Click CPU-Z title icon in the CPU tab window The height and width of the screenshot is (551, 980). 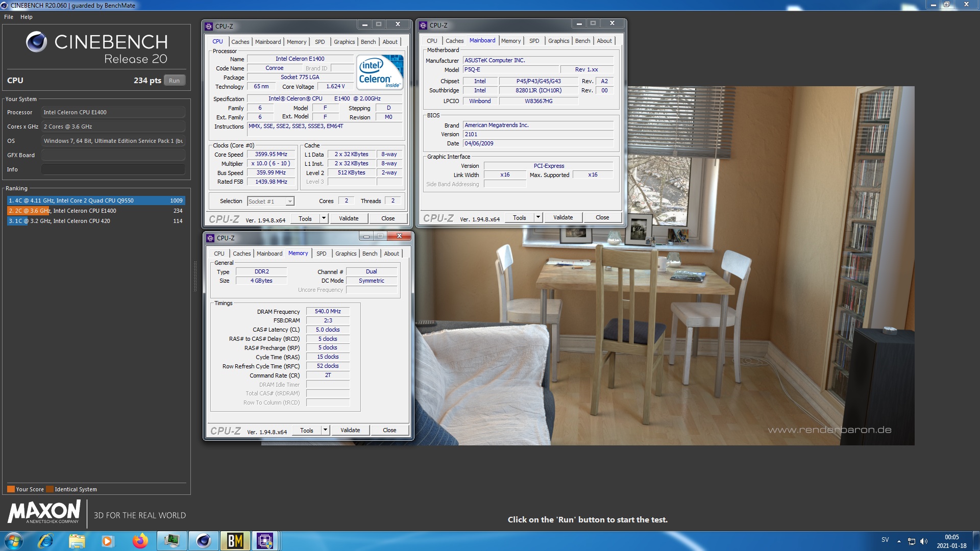click(209, 26)
